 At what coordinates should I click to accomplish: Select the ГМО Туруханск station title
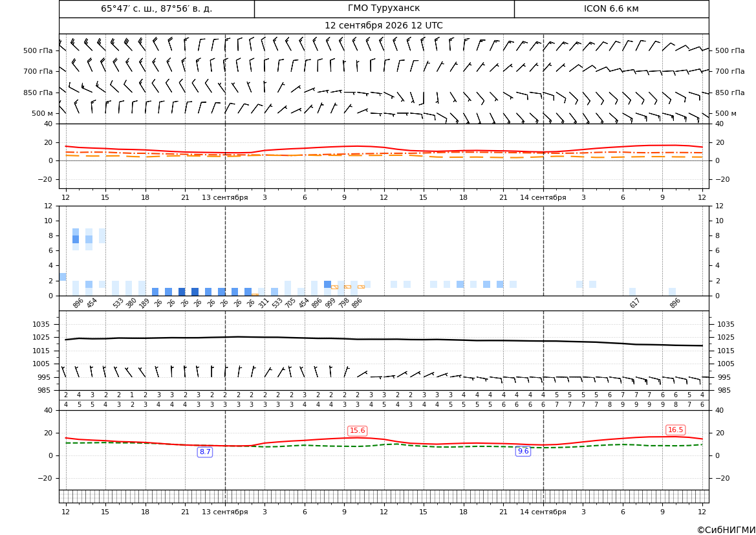(x=383, y=8)
